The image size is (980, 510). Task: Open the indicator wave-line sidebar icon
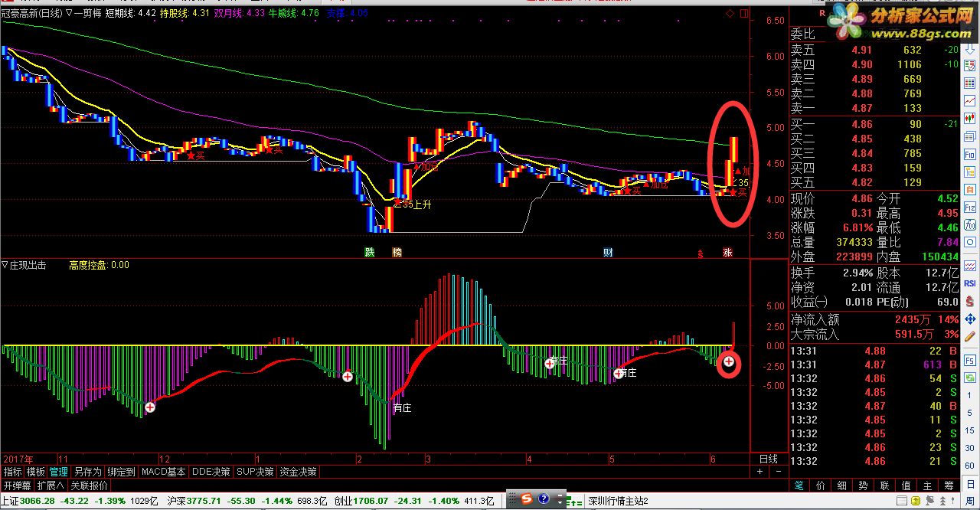point(969,265)
